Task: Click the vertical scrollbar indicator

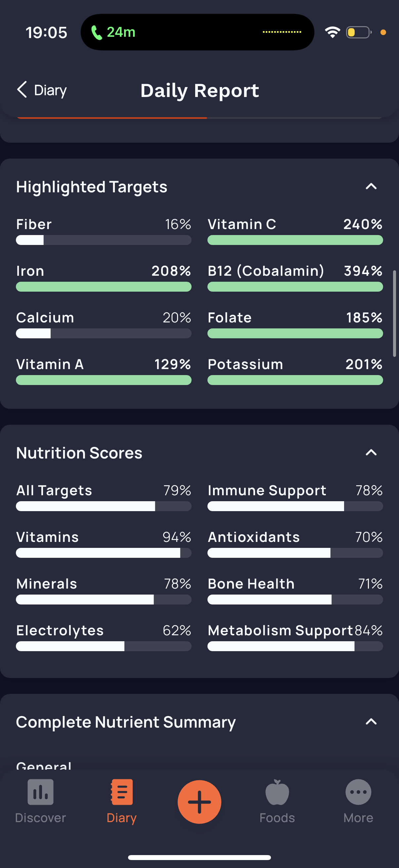Action: [394, 313]
